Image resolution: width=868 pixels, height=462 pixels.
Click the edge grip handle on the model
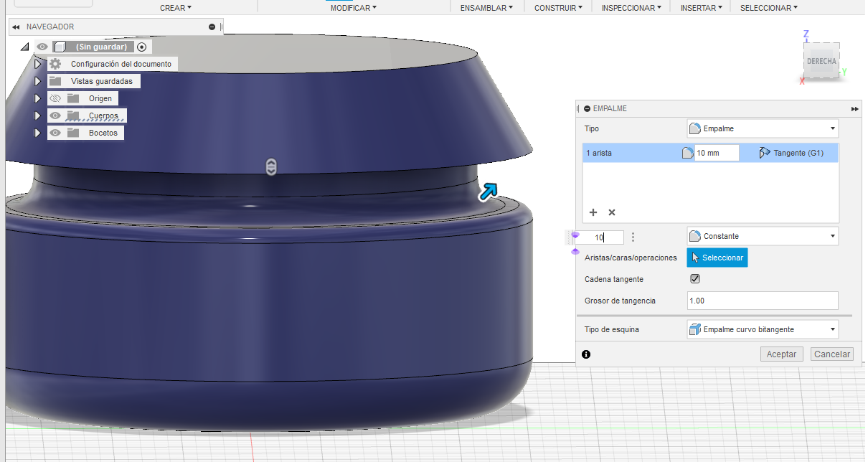(270, 166)
